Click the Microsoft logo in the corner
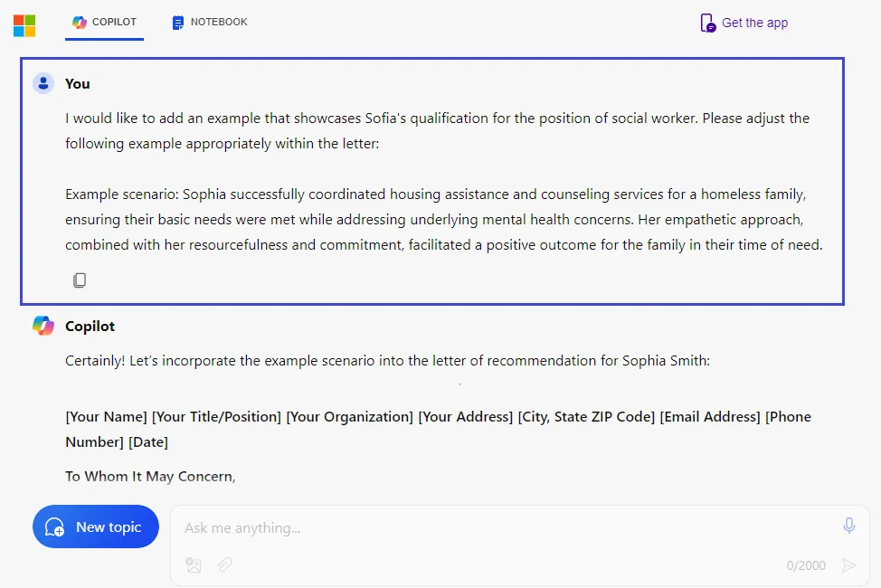This screenshot has height=588, width=881. 25,25
